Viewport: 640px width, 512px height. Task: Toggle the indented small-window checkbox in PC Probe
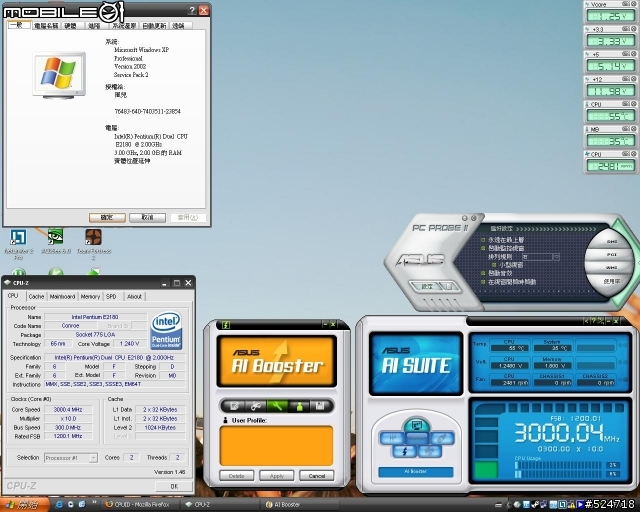[494, 265]
